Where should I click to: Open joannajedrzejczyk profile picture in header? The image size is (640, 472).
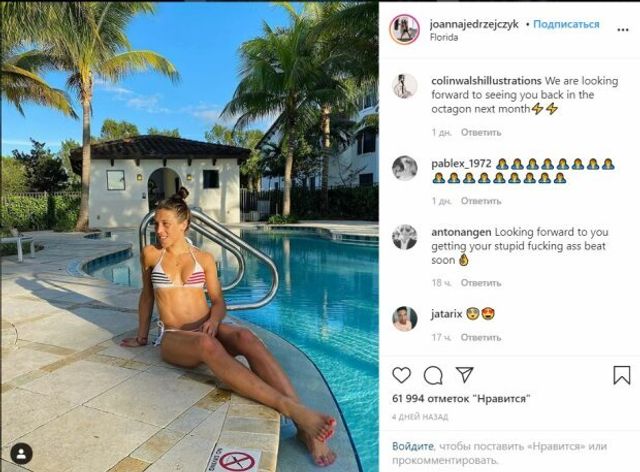[x=404, y=29]
